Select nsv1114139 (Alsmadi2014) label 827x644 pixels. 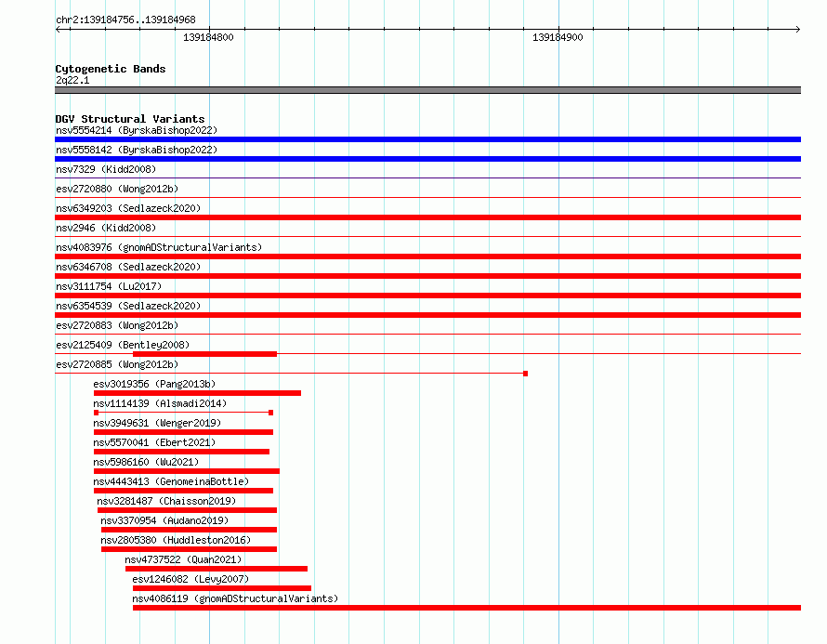click(160, 403)
